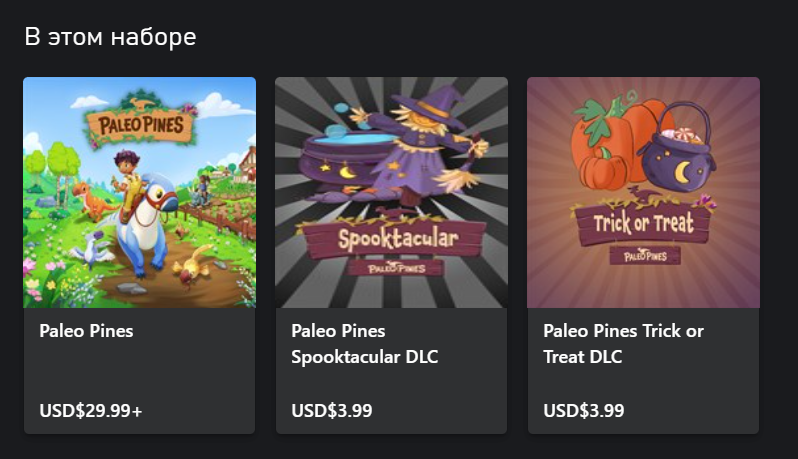Click the Paleo Pines title text
This screenshot has width=798, height=459.
click(86, 331)
